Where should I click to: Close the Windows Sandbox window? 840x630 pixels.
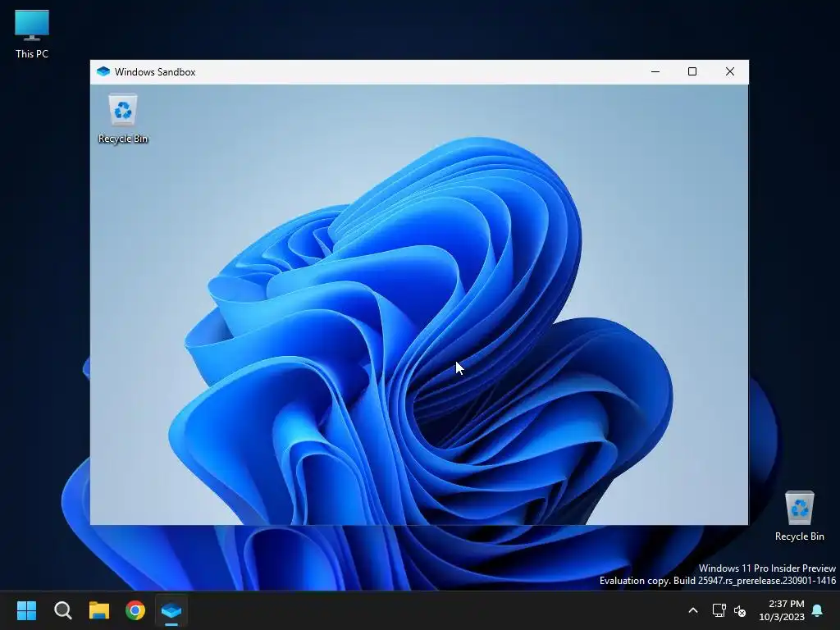click(x=729, y=72)
